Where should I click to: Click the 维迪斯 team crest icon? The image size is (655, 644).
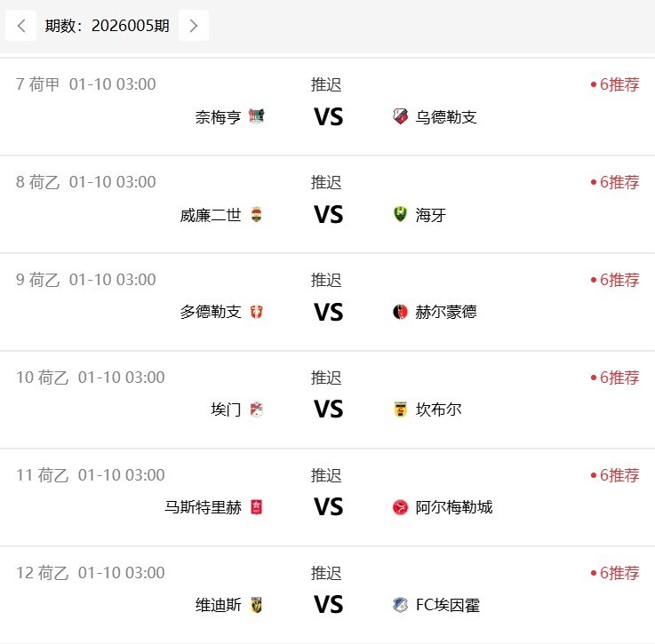257,605
